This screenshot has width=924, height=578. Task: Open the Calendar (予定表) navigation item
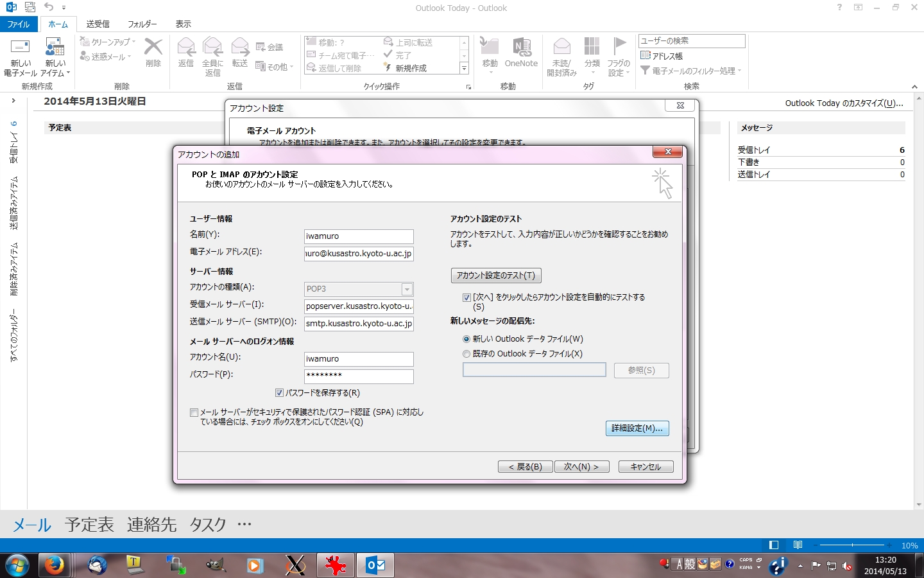(89, 524)
